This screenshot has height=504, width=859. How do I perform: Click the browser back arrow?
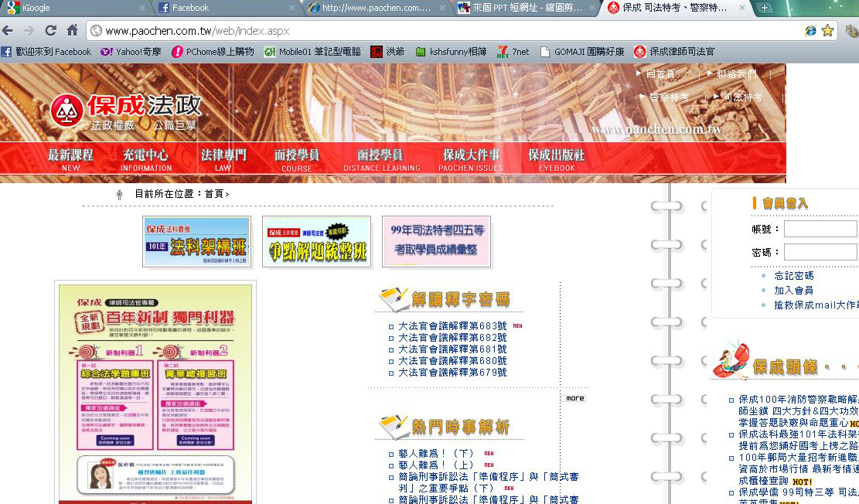pos(8,31)
